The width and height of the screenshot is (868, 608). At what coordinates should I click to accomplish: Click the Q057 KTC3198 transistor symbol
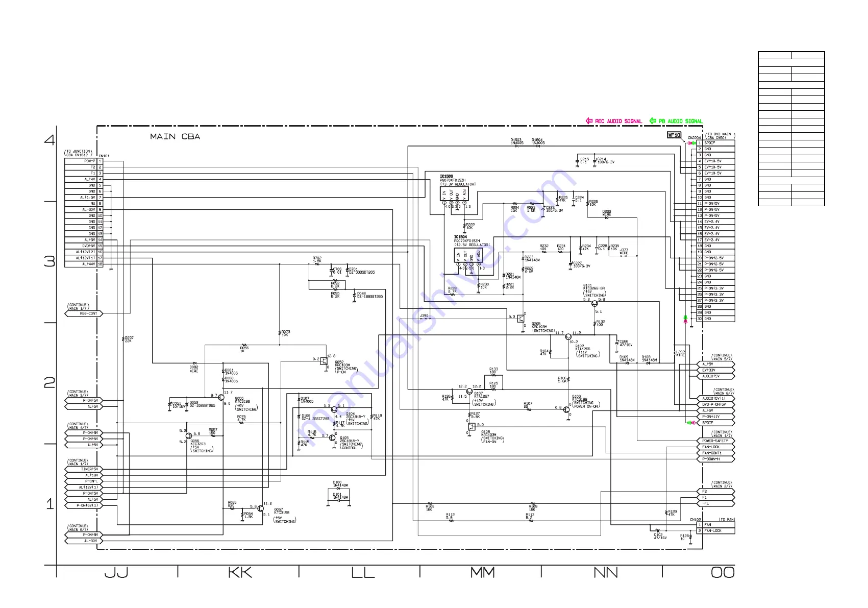[261, 508]
